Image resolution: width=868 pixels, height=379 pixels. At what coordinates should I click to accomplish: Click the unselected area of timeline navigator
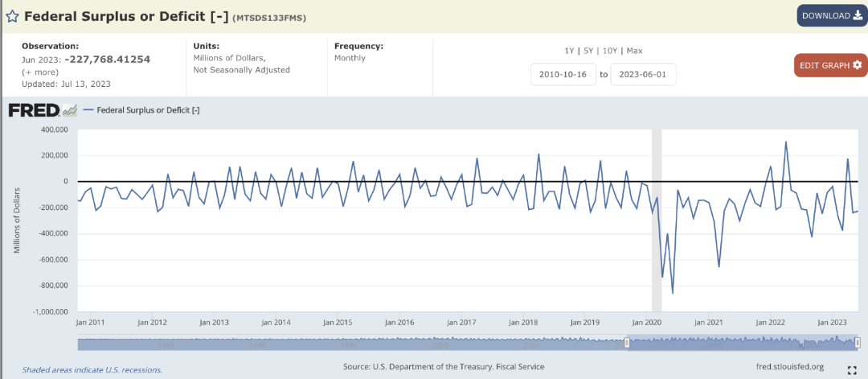pyautogui.click(x=346, y=344)
